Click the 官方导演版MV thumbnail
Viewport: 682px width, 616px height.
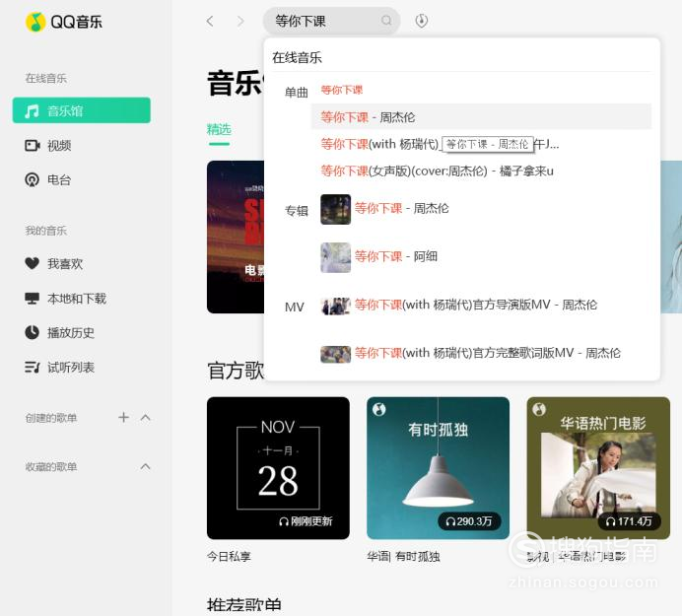pyautogui.click(x=335, y=306)
